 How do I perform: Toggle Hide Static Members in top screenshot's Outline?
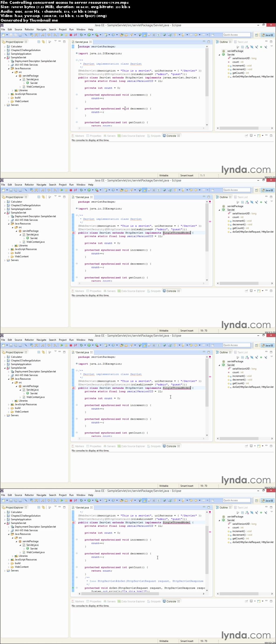(x=256, y=47)
